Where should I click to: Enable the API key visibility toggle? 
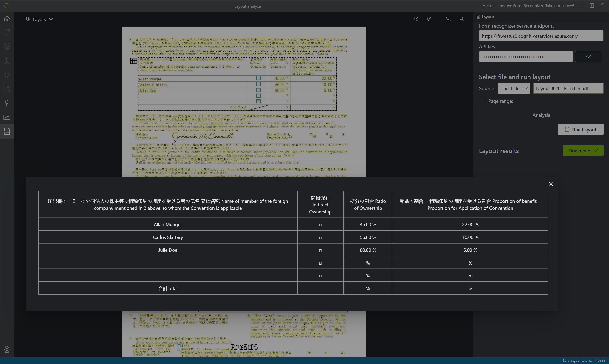[589, 56]
